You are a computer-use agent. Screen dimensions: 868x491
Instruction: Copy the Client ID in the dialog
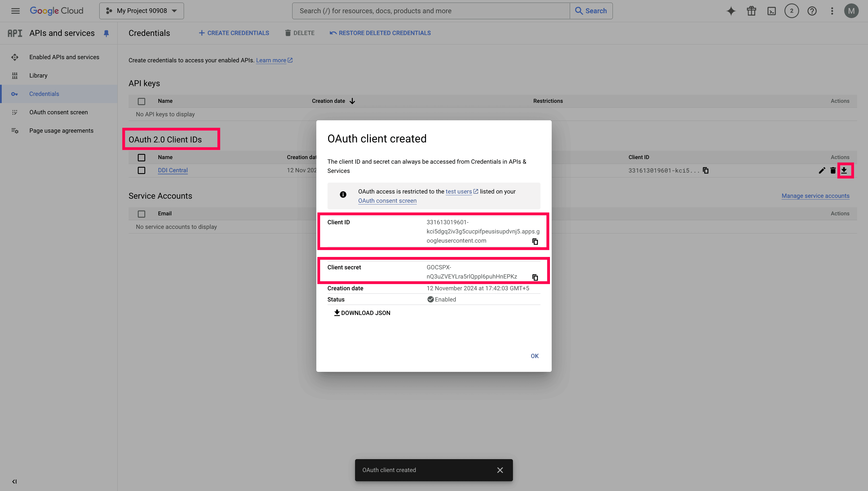tap(535, 241)
